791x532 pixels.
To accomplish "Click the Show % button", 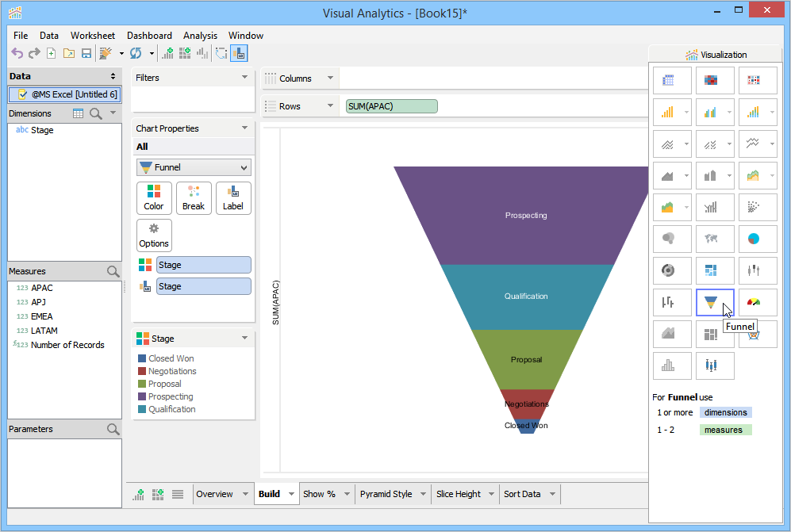I will point(319,494).
